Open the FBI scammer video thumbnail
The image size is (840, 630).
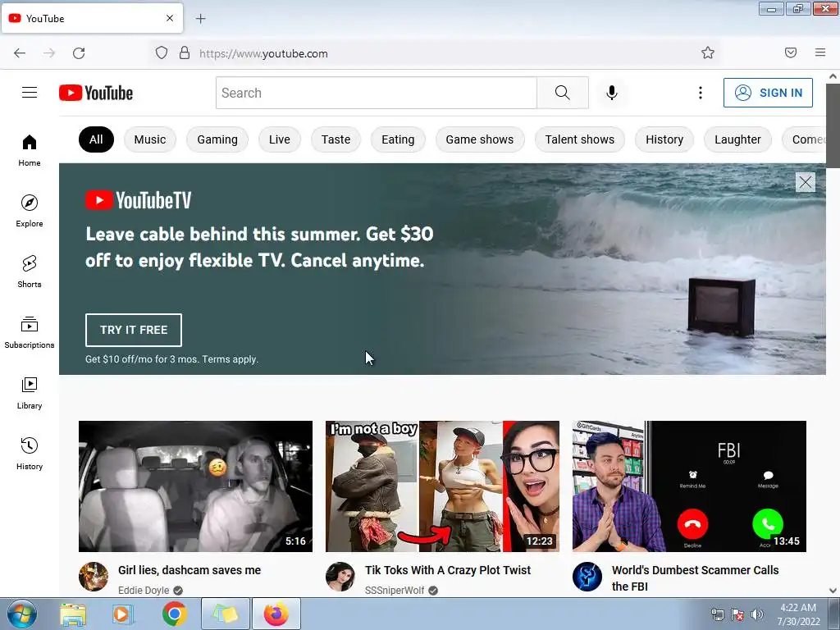[x=689, y=486]
